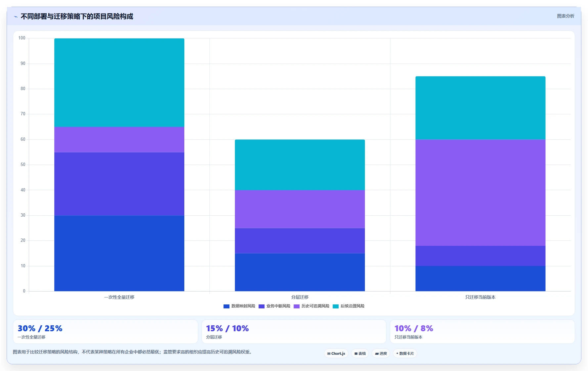The height and width of the screenshot is (371, 588).
Task: Click the 进度 tag pill
Action: click(x=381, y=353)
